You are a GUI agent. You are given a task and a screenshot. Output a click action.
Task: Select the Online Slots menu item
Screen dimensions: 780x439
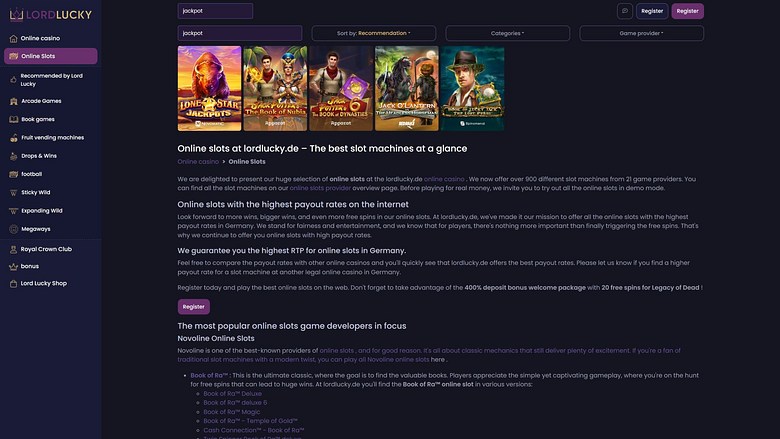51,56
